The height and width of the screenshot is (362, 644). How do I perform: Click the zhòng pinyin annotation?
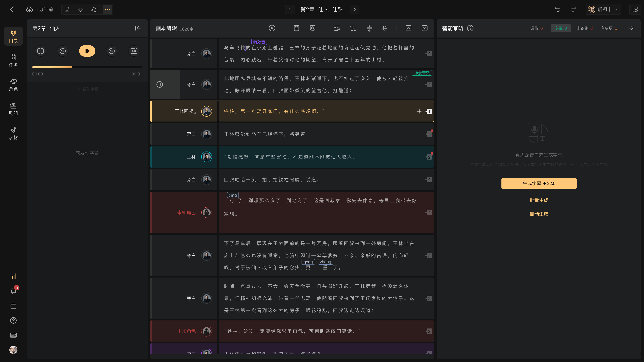[x=326, y=262]
